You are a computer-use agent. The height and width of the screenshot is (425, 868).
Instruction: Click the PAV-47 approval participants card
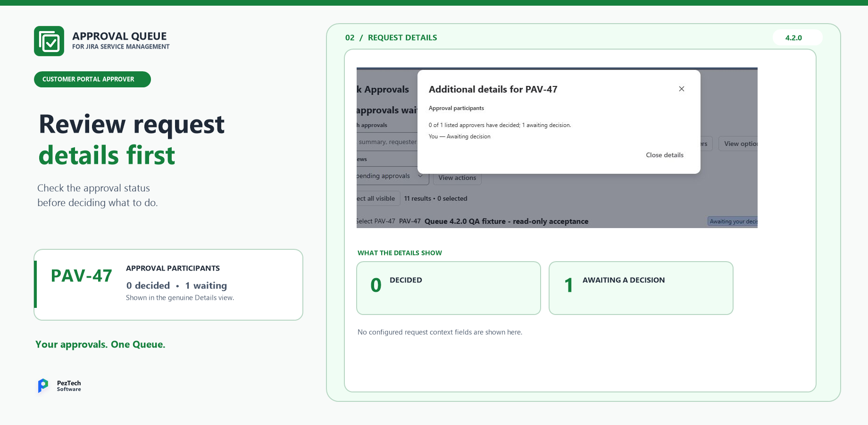[168, 285]
